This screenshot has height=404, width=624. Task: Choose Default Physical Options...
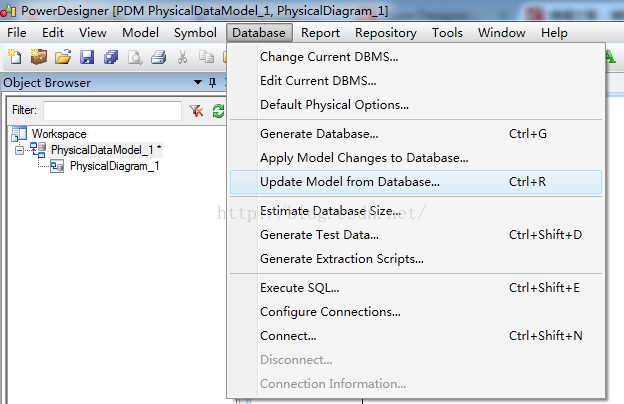pos(416,105)
